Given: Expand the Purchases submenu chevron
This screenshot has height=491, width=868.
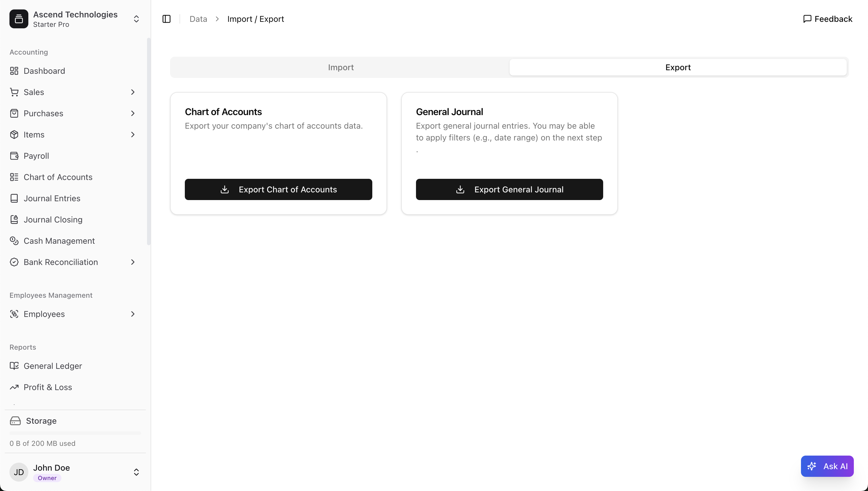Looking at the screenshot, I should [133, 113].
